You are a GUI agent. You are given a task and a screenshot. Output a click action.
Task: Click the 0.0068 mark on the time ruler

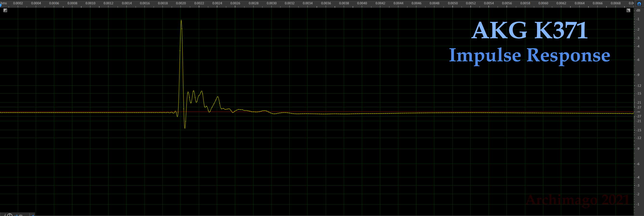tap(615, 3)
